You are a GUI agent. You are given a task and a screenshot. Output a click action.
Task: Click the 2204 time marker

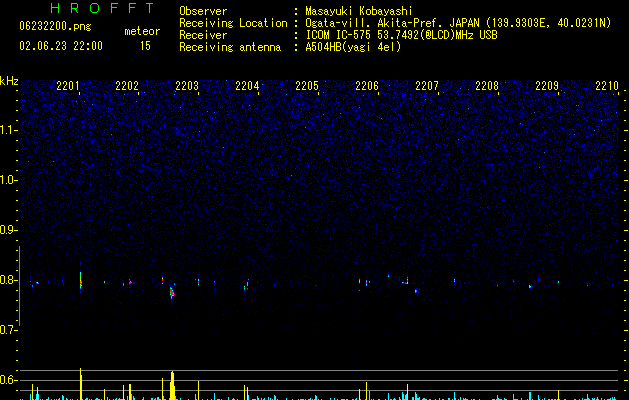pyautogui.click(x=247, y=86)
